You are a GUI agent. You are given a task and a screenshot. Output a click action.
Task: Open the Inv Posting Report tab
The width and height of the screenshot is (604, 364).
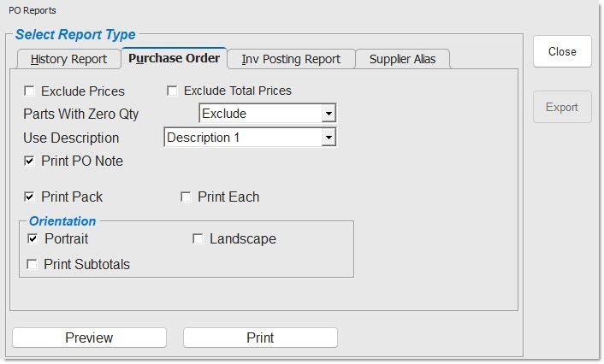point(291,59)
